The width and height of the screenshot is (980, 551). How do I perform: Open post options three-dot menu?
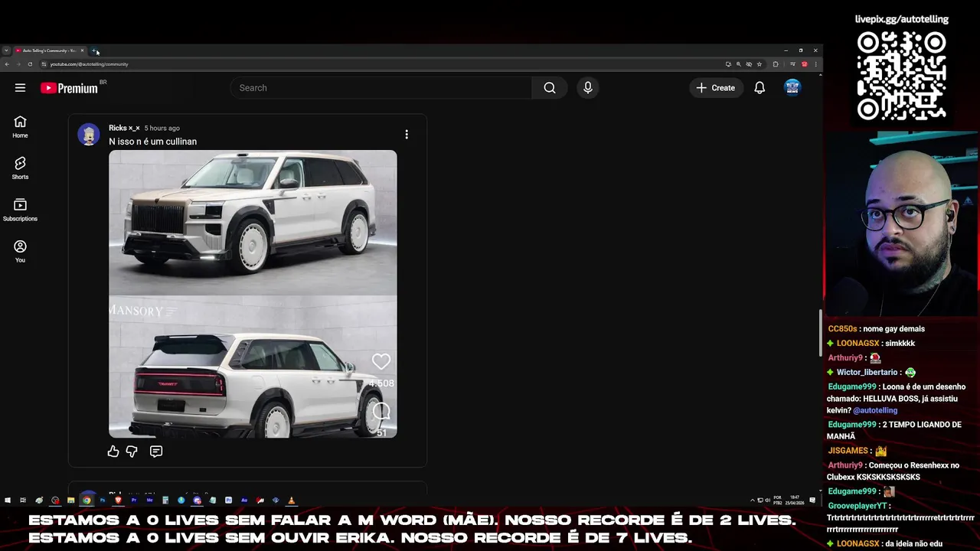[x=407, y=135]
